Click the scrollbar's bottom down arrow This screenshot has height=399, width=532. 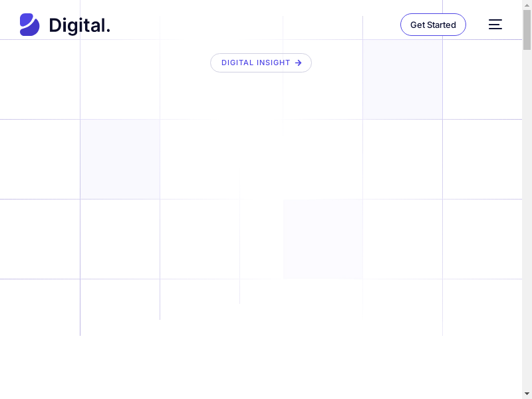(x=527, y=393)
